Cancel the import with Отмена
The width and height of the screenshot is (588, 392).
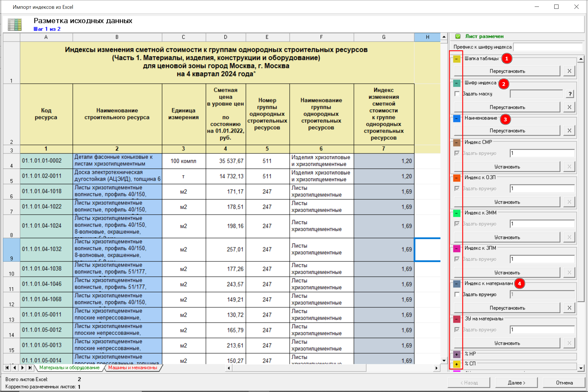[564, 383]
